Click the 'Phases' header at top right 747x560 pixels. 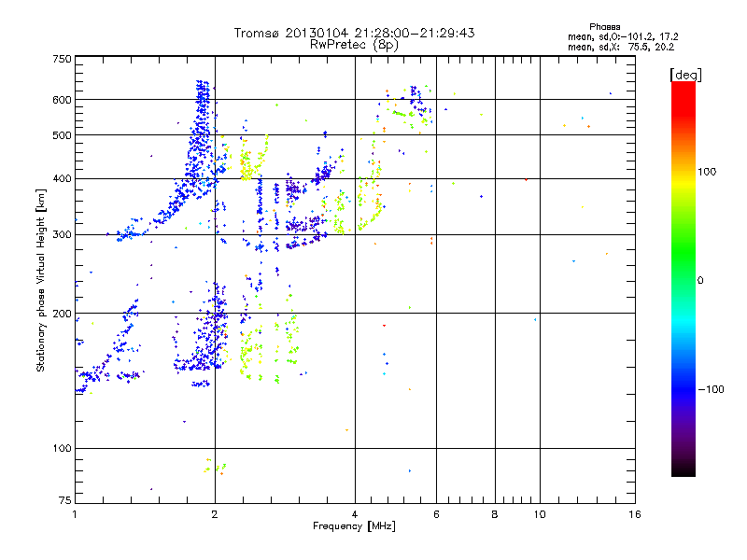coord(604,27)
